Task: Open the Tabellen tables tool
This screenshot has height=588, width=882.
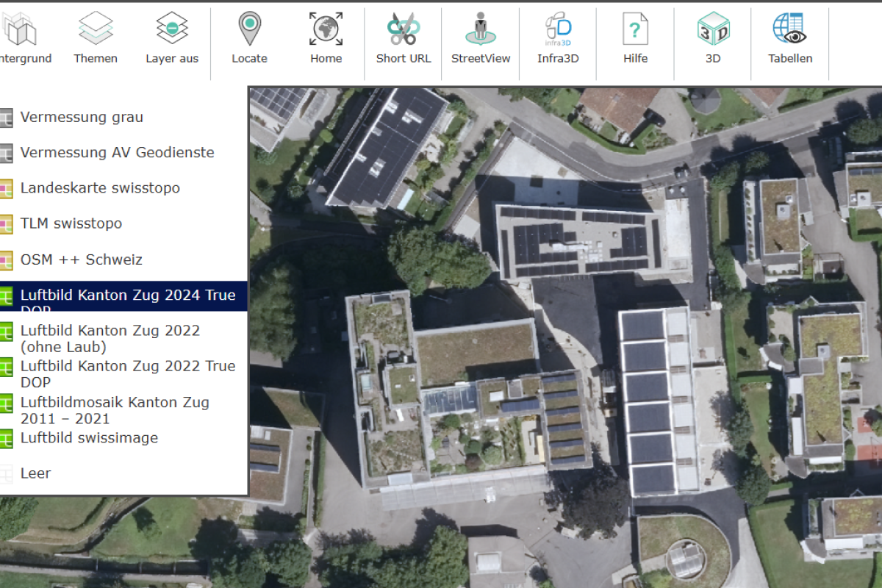Action: click(x=790, y=29)
